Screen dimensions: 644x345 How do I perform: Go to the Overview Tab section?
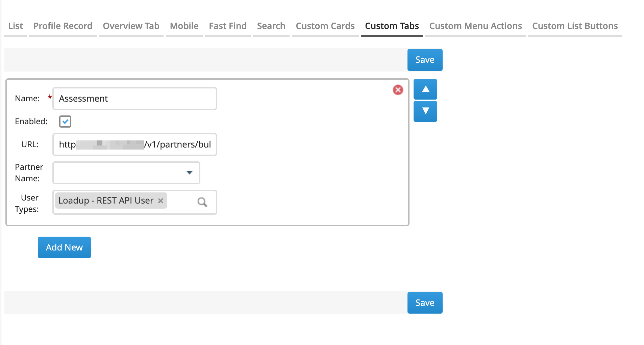(131, 26)
